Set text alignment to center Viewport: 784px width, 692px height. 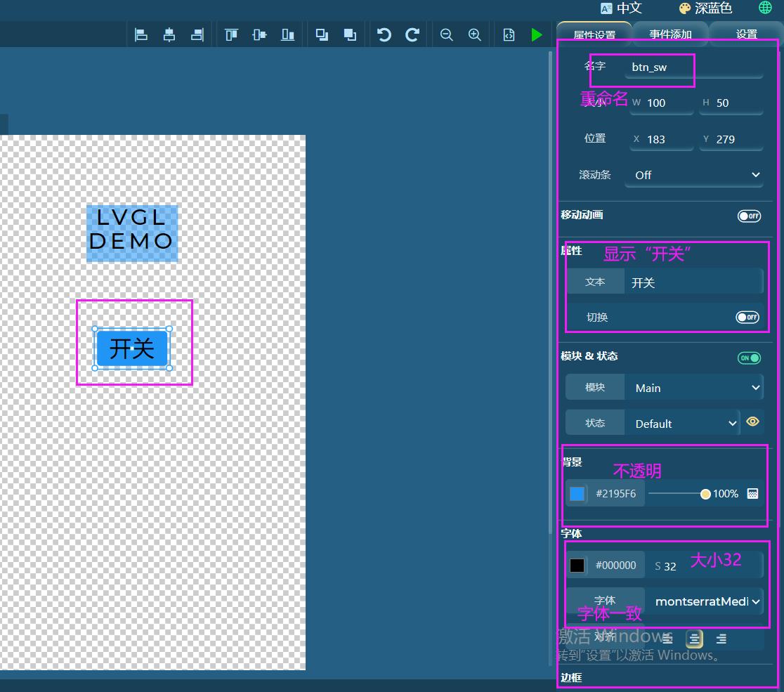[694, 639]
